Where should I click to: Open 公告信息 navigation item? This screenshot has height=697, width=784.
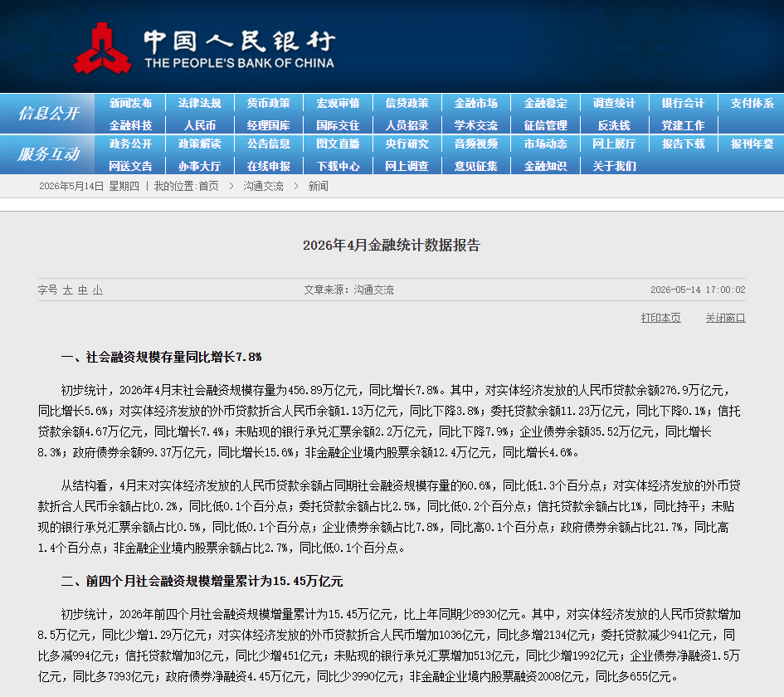click(x=269, y=144)
